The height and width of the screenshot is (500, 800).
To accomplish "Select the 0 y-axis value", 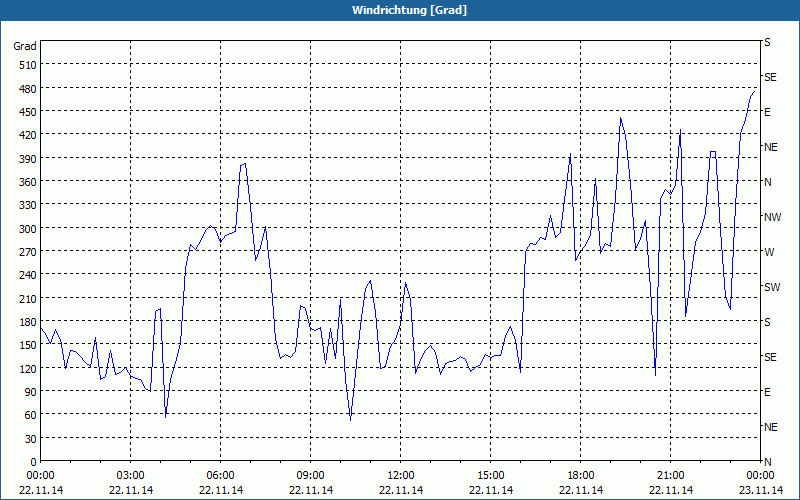I will [x=34, y=462].
